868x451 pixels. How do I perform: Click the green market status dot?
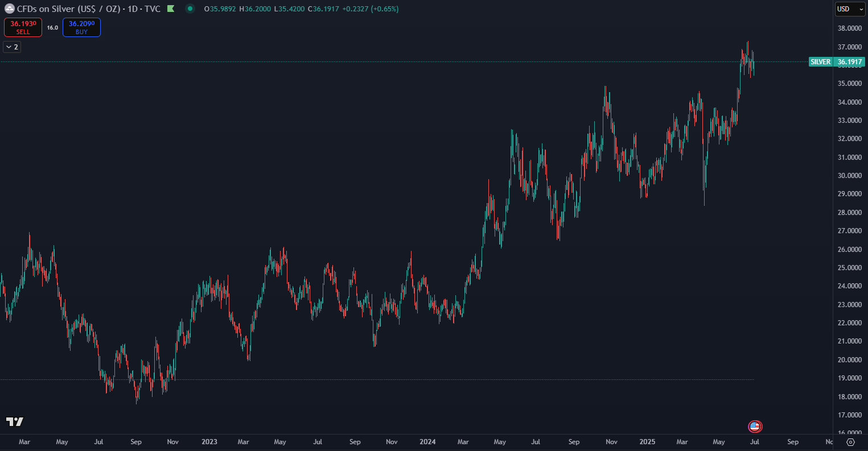click(x=190, y=9)
